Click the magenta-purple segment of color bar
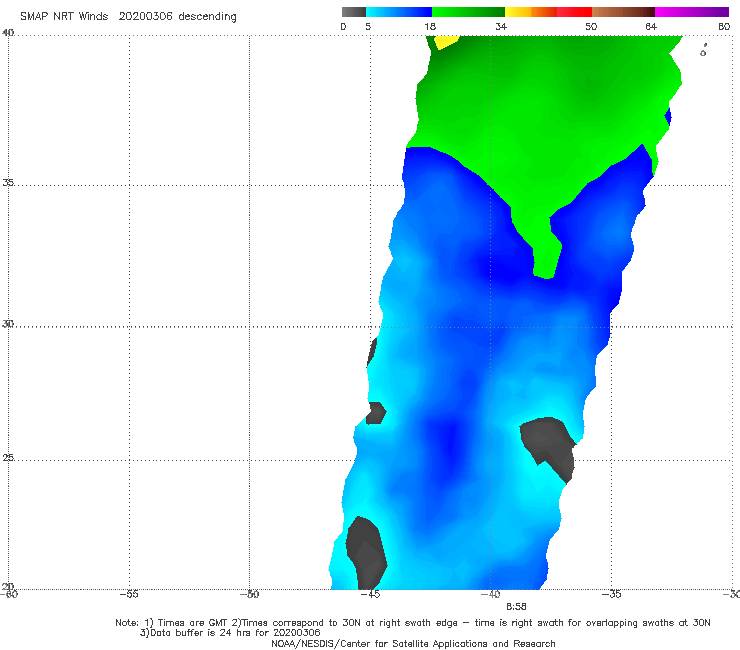740x650 pixels. pyautogui.click(x=692, y=12)
